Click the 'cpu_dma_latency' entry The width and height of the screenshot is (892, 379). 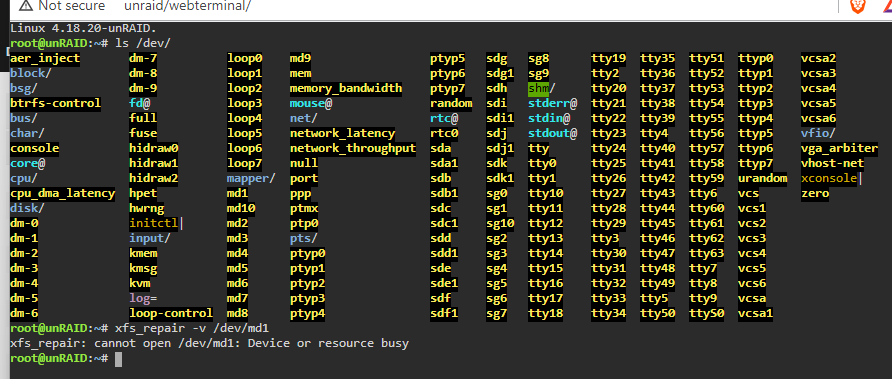click(x=63, y=193)
